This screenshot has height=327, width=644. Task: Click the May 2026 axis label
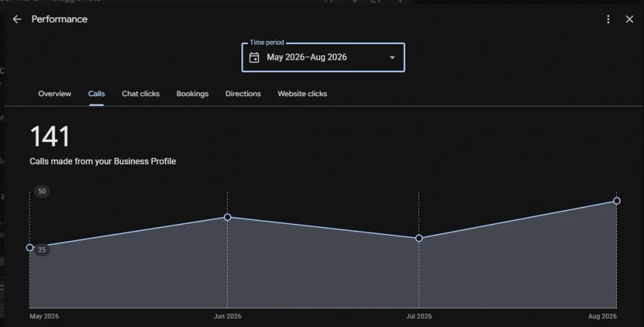click(44, 316)
